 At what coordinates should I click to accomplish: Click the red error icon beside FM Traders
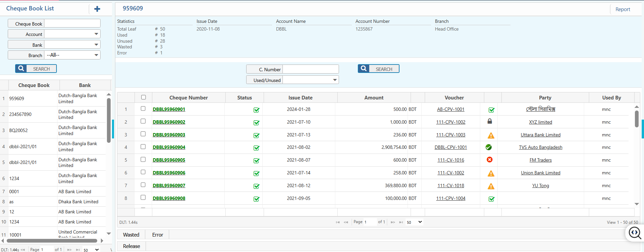(x=490, y=160)
